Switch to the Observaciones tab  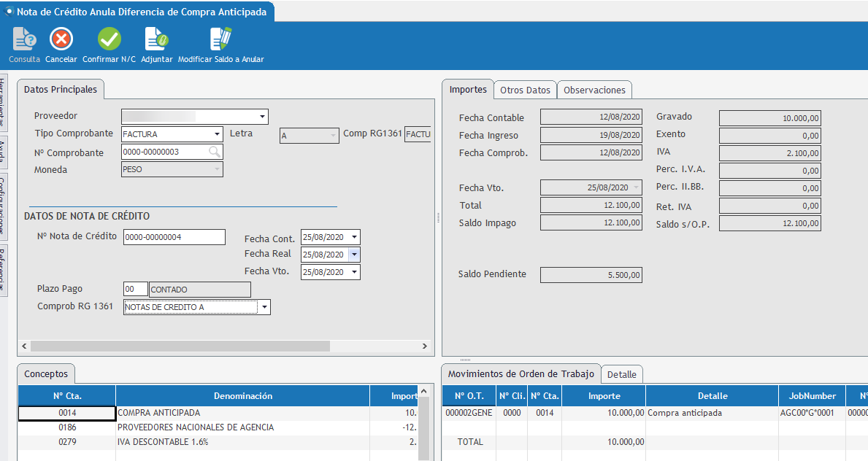594,90
